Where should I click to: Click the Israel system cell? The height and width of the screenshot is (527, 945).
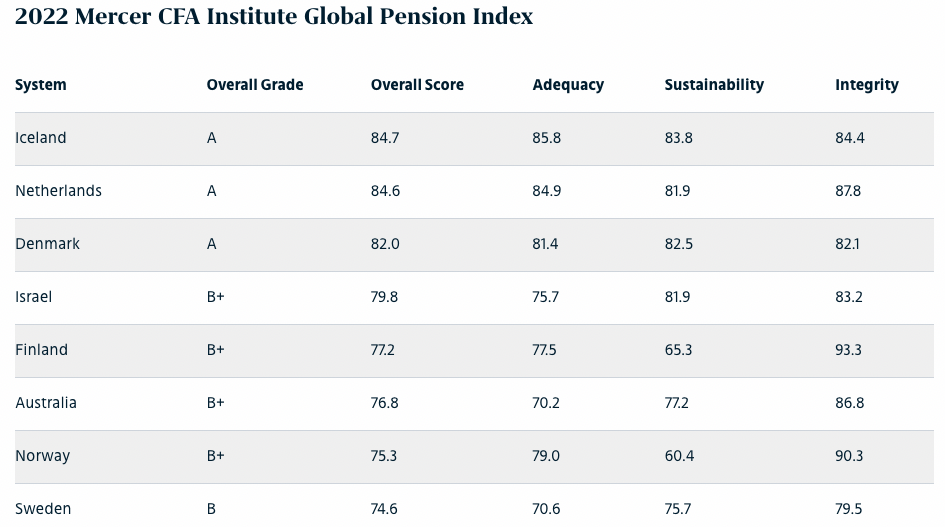34,297
